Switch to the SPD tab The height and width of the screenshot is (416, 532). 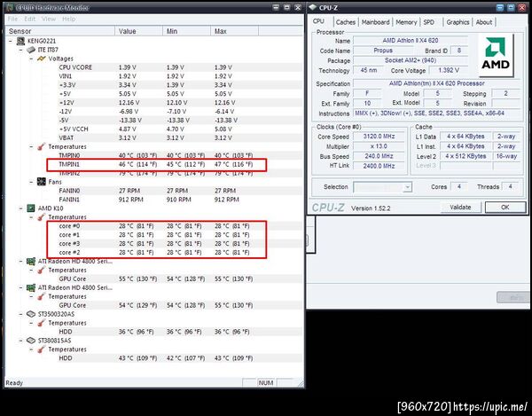click(429, 22)
